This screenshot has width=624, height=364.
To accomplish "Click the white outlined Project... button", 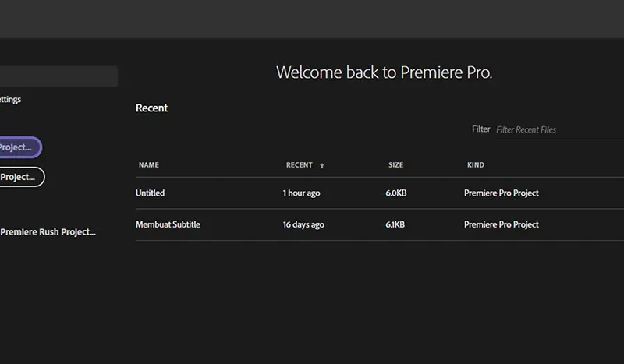I will point(22,177).
